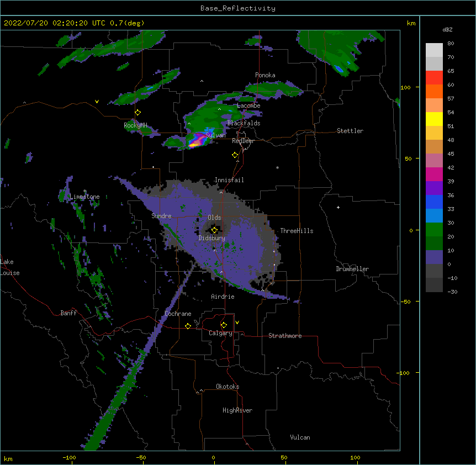The image size is (476, 465).
Task: Click the Innisfail city label
Action: coord(229,180)
